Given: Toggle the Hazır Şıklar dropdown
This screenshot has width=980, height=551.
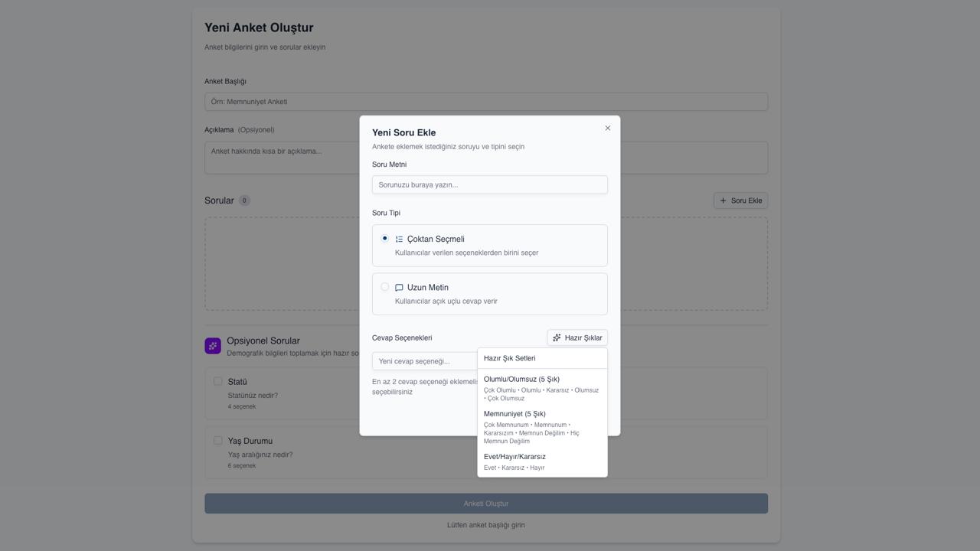Looking at the screenshot, I should coord(577,337).
